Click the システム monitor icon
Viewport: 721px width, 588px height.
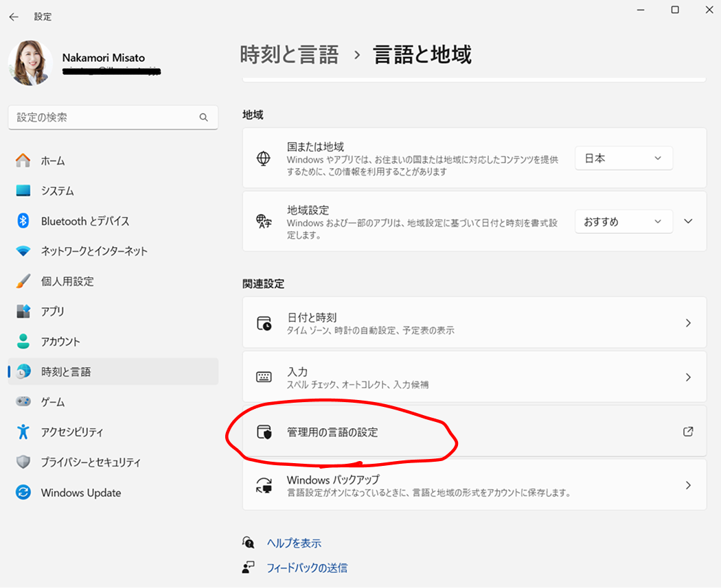coord(23,191)
